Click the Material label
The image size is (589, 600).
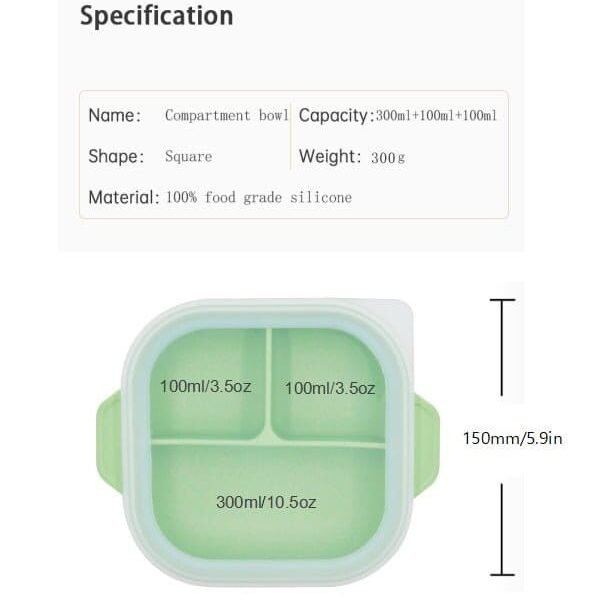(124, 197)
